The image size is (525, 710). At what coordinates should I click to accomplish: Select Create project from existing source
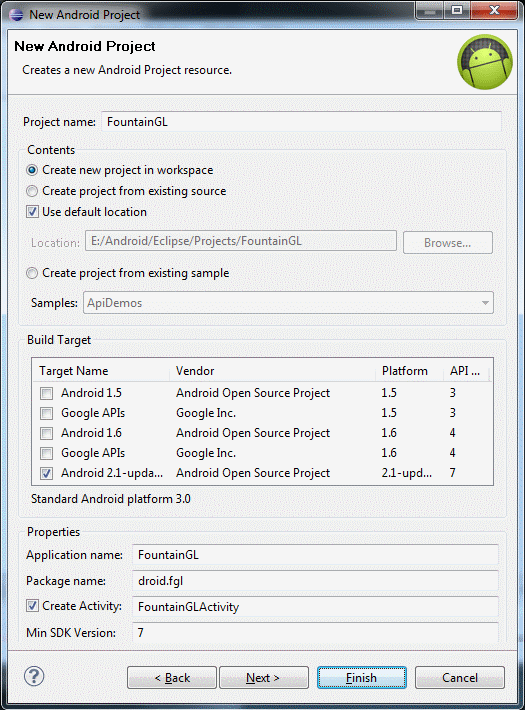32,191
